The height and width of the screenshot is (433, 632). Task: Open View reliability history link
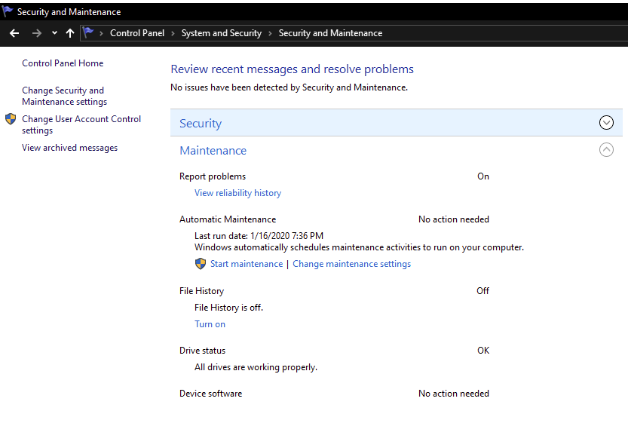(238, 193)
